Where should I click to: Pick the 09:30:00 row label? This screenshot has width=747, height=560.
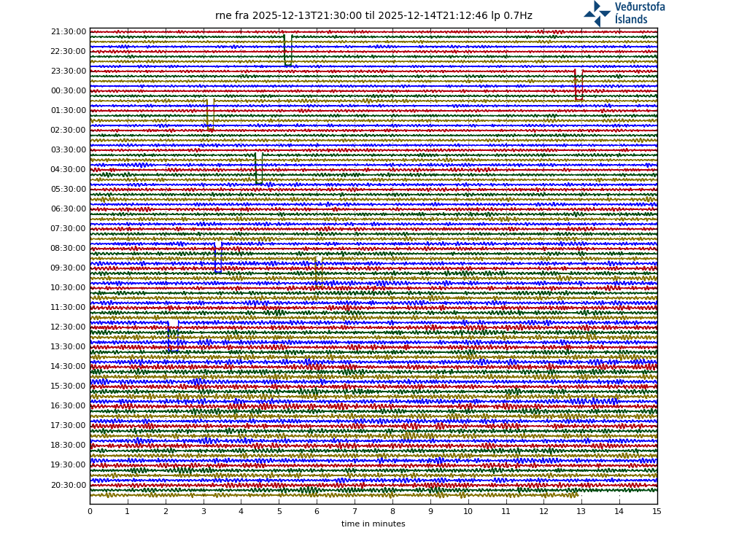click(68, 268)
